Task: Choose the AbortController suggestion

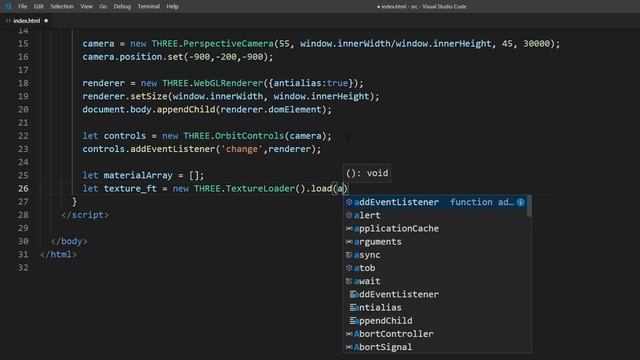Action: pyautogui.click(x=435, y=334)
